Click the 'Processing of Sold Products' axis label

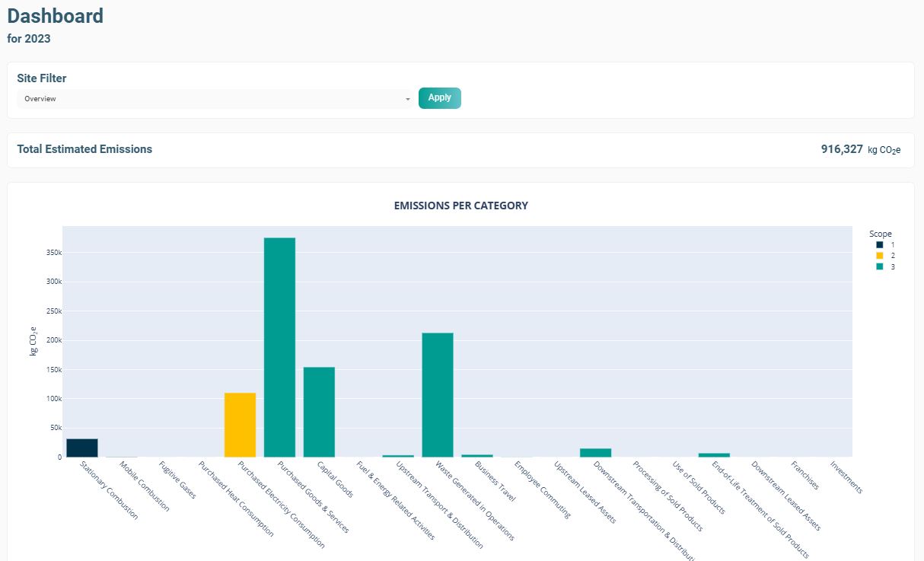(668, 496)
